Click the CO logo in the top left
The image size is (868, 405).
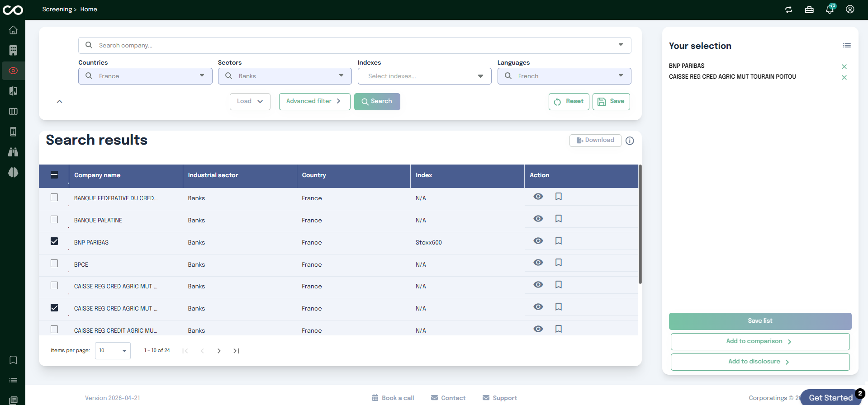pos(13,10)
